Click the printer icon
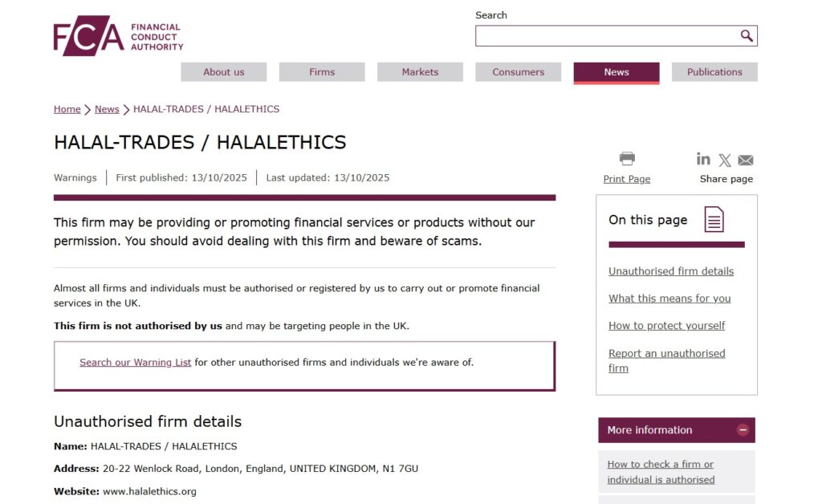 [627, 159]
